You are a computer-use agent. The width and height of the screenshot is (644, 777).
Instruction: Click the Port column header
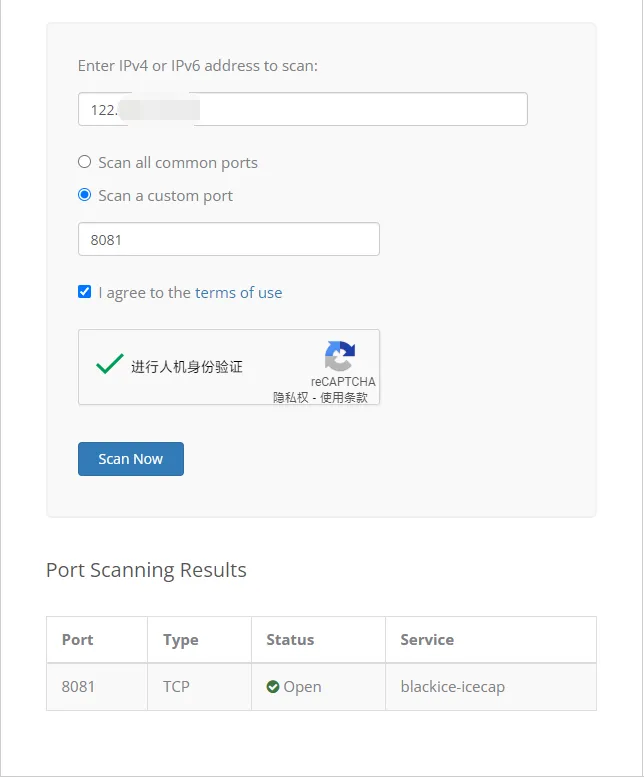pyautogui.click(x=78, y=640)
